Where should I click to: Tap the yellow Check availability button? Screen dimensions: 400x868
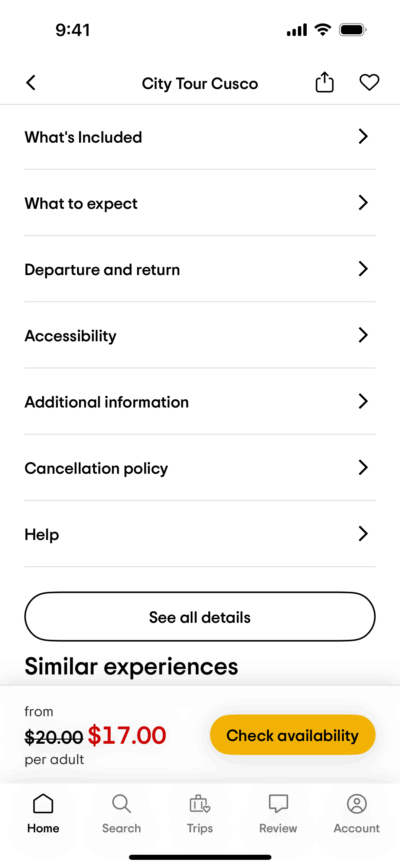[x=292, y=735]
